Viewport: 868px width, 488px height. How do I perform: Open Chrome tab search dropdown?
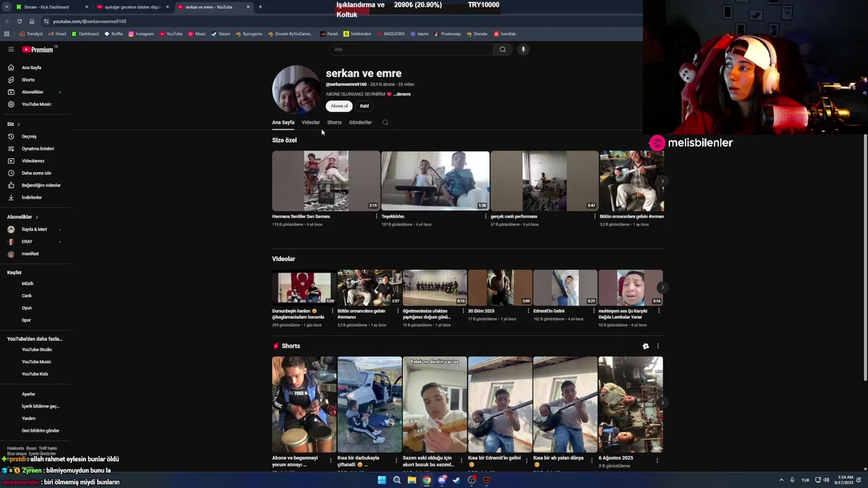click(8, 7)
